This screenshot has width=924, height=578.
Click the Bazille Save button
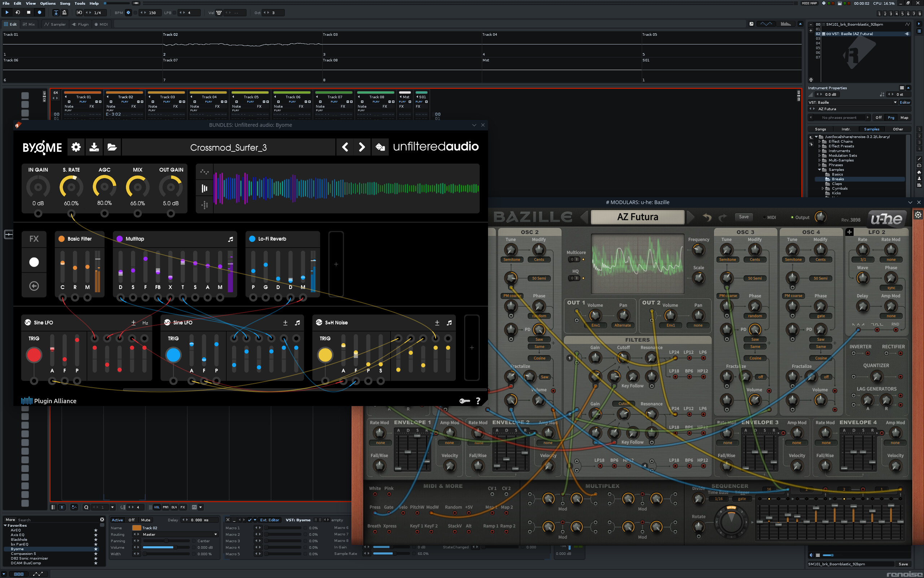[x=744, y=217]
